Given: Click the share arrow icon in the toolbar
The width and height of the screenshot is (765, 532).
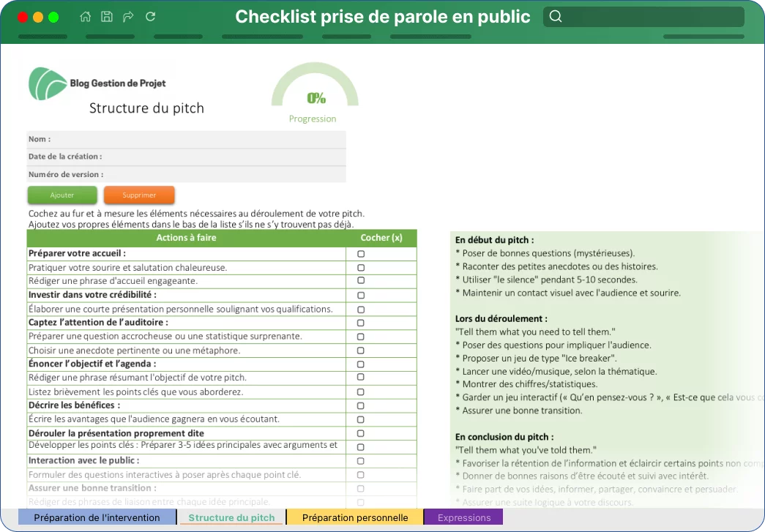Looking at the screenshot, I should 128,17.
